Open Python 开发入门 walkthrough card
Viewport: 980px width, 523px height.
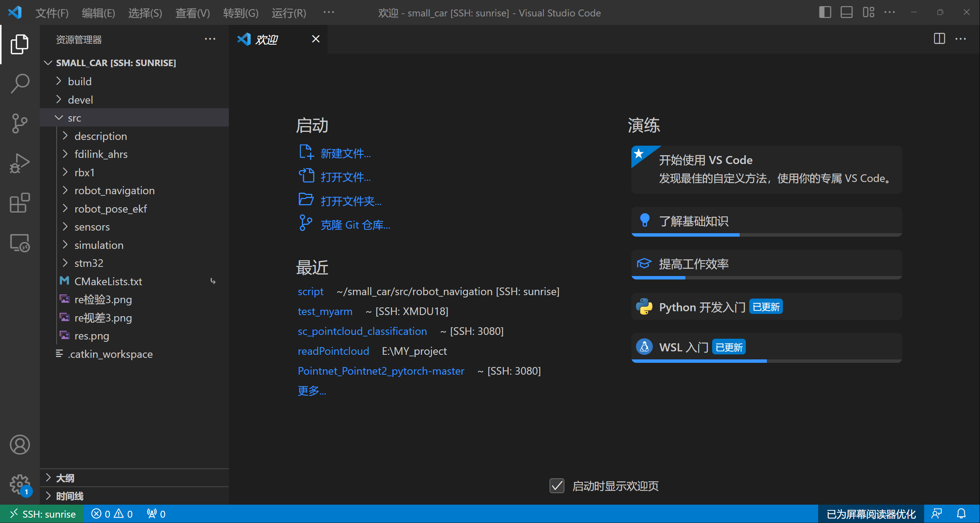(766, 307)
